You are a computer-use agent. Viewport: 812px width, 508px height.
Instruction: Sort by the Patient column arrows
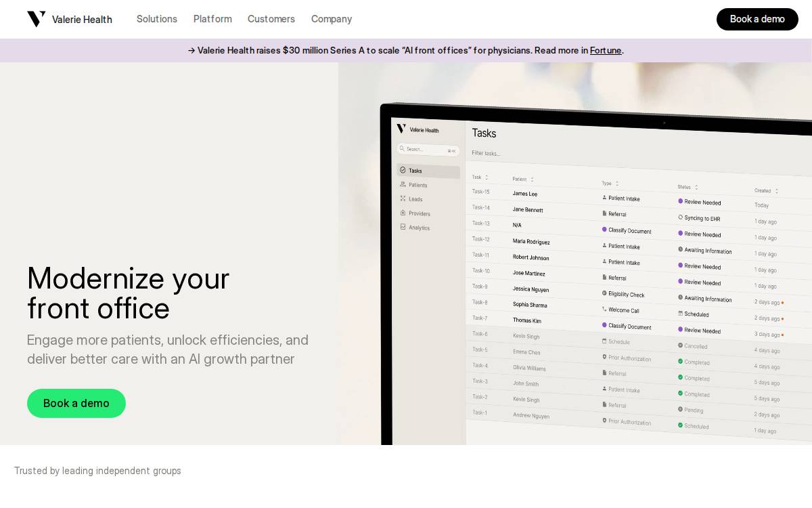tap(532, 179)
